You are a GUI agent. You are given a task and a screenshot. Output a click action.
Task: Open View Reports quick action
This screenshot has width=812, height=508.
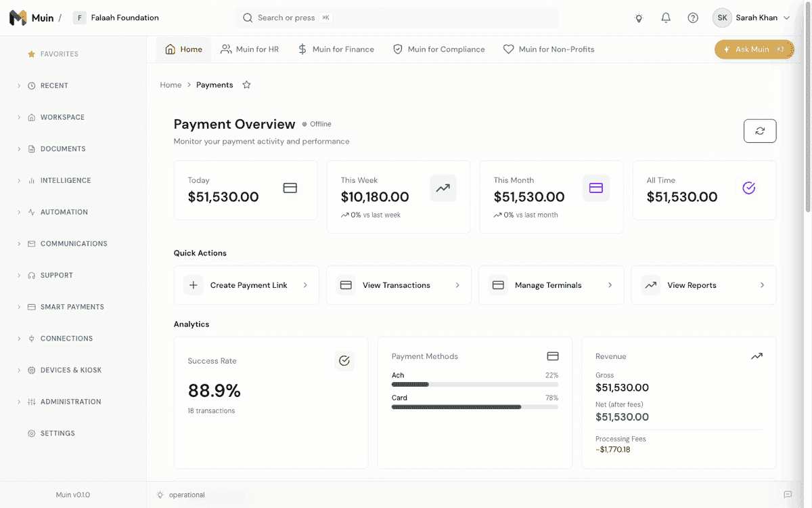coord(704,285)
